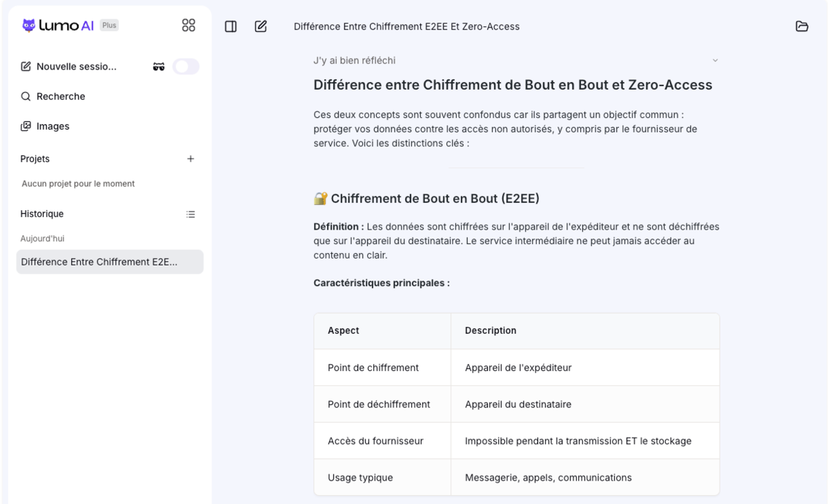This screenshot has height=504, width=828.
Task: Click Impossible pendant la transmission cell
Action: [585, 441]
